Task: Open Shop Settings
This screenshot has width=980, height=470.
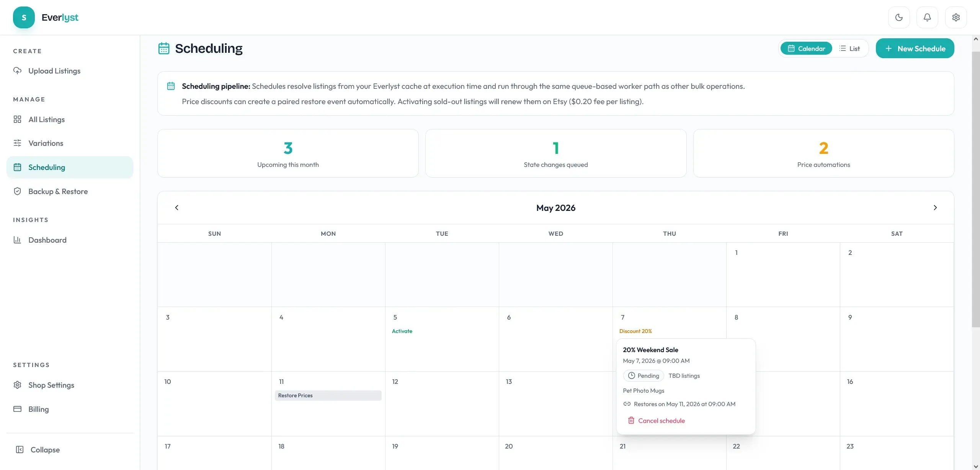Action: pyautogui.click(x=70, y=385)
